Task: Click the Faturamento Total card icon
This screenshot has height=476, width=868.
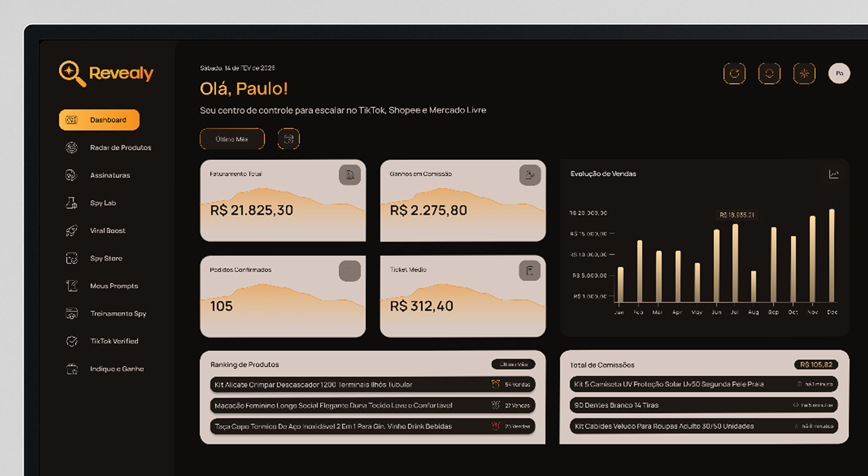Action: tap(350, 175)
